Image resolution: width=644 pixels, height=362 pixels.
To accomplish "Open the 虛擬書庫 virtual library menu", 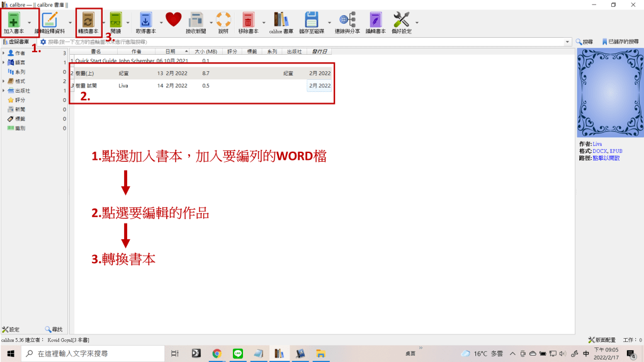I will point(17,42).
